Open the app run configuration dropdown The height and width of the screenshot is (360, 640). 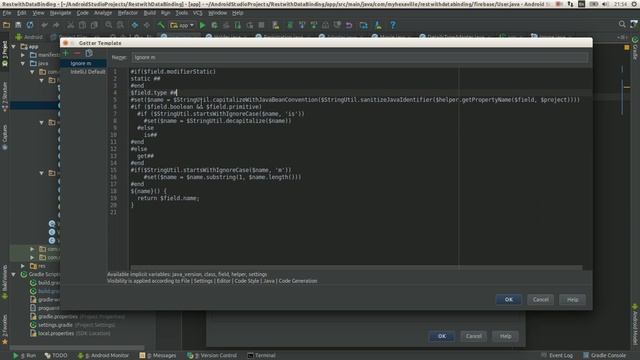182,25
